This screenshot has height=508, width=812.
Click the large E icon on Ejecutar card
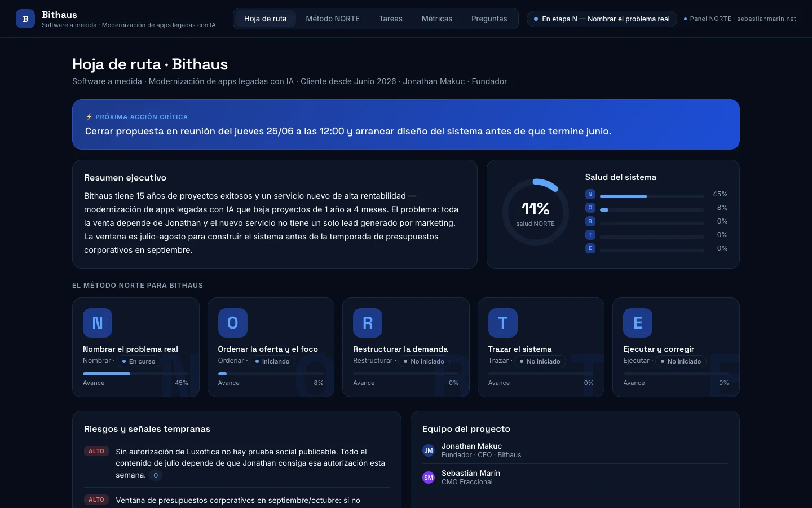pos(638,323)
